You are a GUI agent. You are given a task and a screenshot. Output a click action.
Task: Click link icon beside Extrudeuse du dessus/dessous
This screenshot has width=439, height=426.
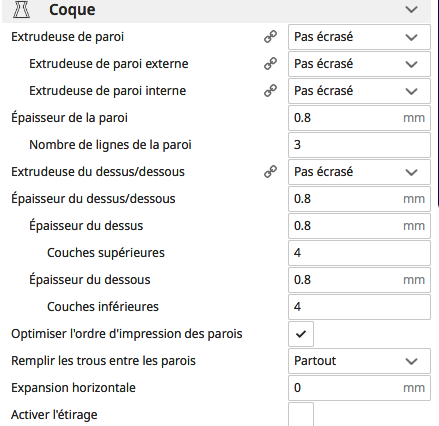click(x=270, y=172)
